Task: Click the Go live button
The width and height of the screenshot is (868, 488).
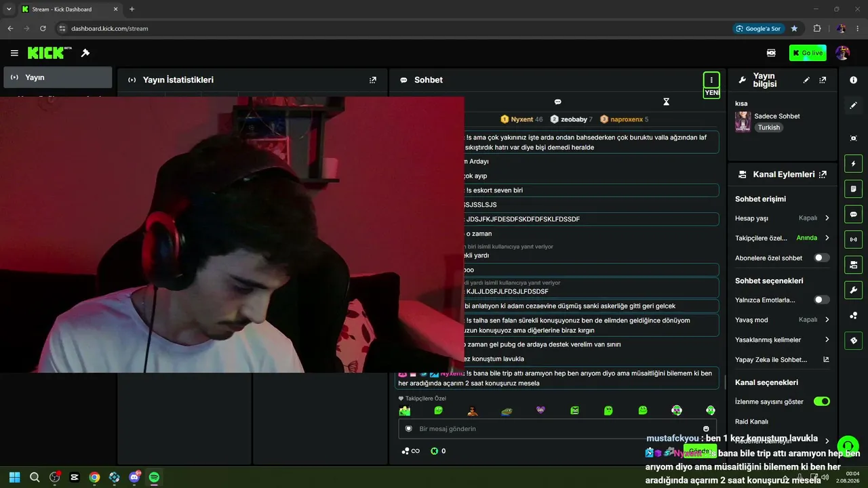Action: click(x=808, y=53)
